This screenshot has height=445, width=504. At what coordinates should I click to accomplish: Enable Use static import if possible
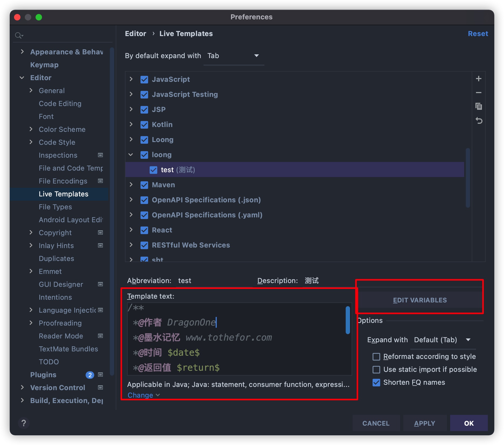point(376,369)
